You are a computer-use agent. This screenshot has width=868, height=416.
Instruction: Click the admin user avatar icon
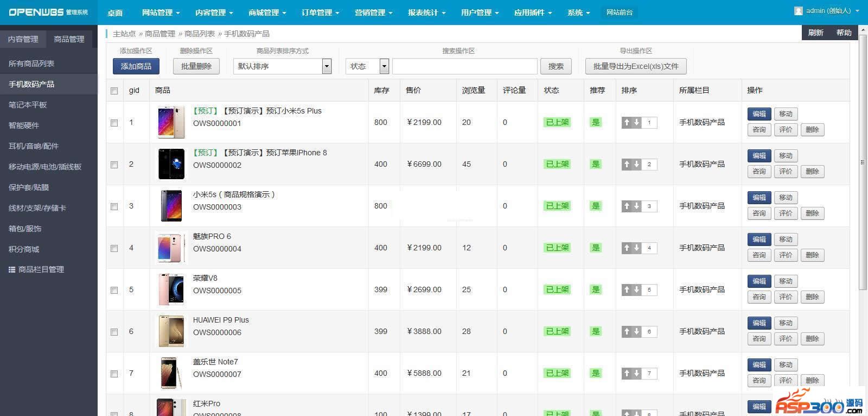(798, 11)
